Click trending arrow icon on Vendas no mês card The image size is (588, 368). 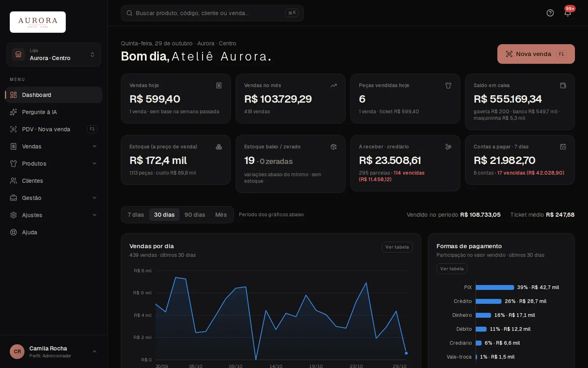click(x=334, y=85)
